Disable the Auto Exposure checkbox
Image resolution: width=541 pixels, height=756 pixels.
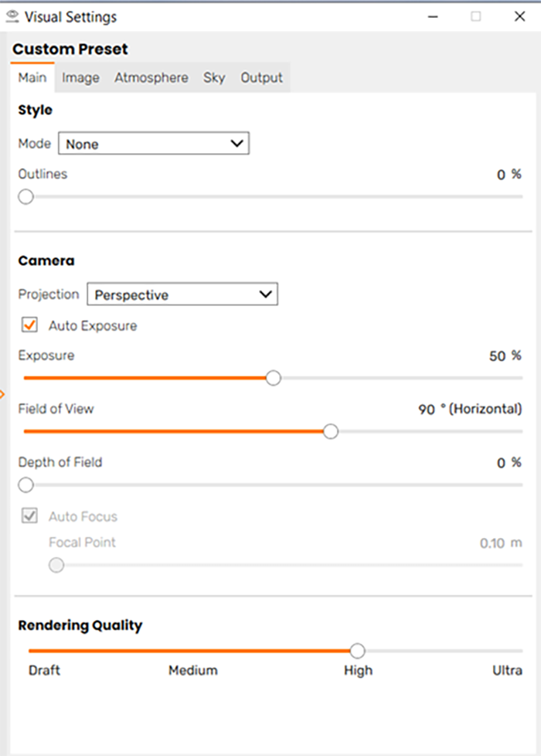pos(29,325)
